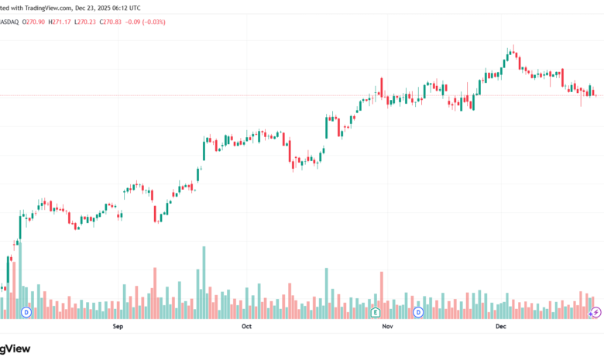Image resolution: width=604 pixels, height=364 pixels.
Task: Click the Dec label on time axis
Action: pyautogui.click(x=500, y=327)
